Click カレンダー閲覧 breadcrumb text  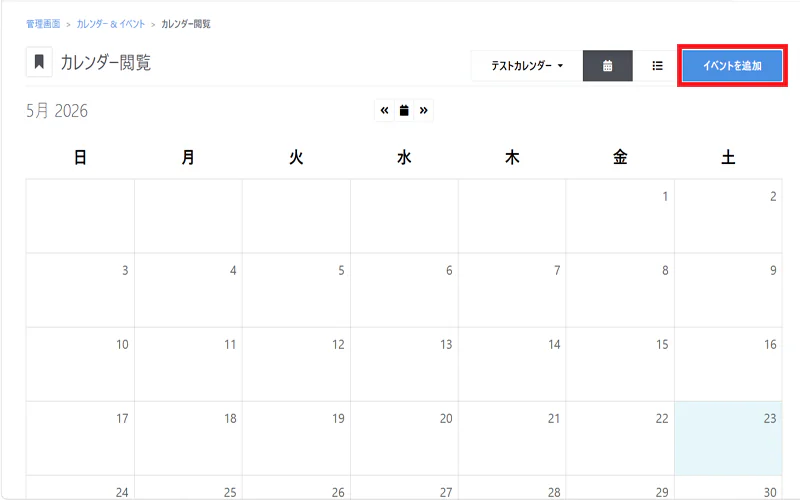point(186,24)
